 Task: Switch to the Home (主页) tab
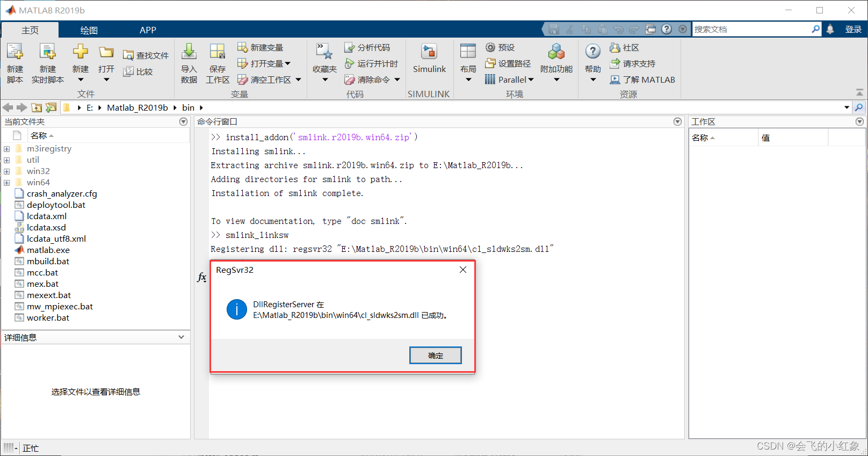coord(30,30)
